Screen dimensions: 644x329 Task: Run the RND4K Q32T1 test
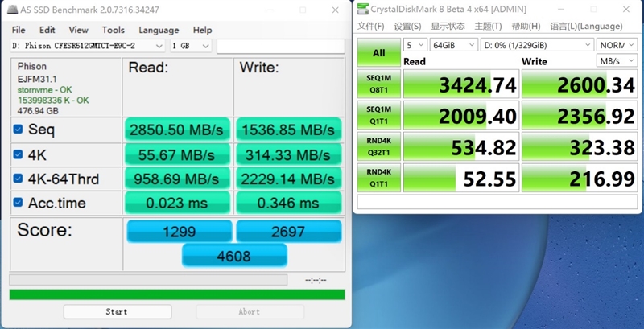[x=378, y=146]
